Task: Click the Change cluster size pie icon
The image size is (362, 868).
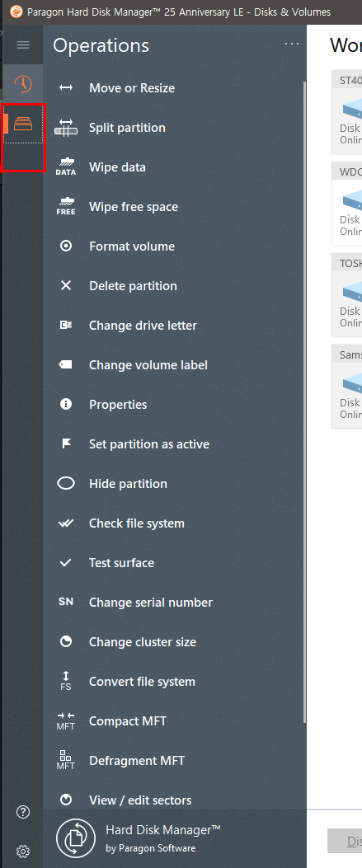Action: coord(66,641)
